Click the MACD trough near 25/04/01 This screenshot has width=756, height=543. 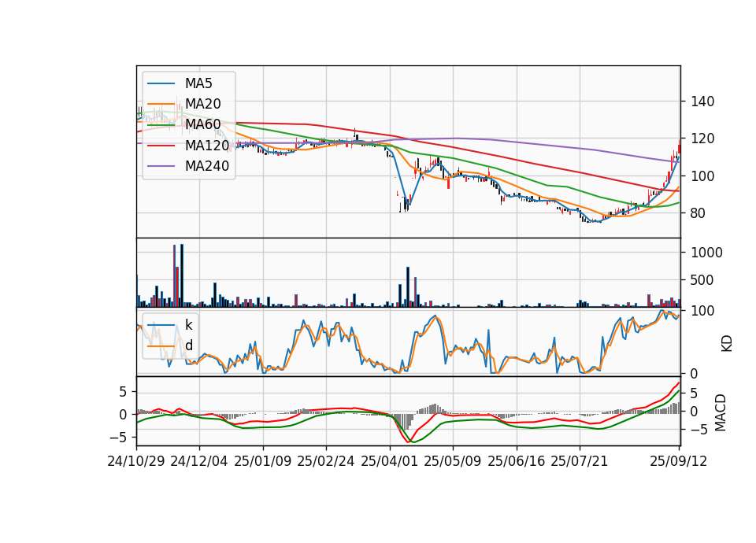[x=409, y=441]
